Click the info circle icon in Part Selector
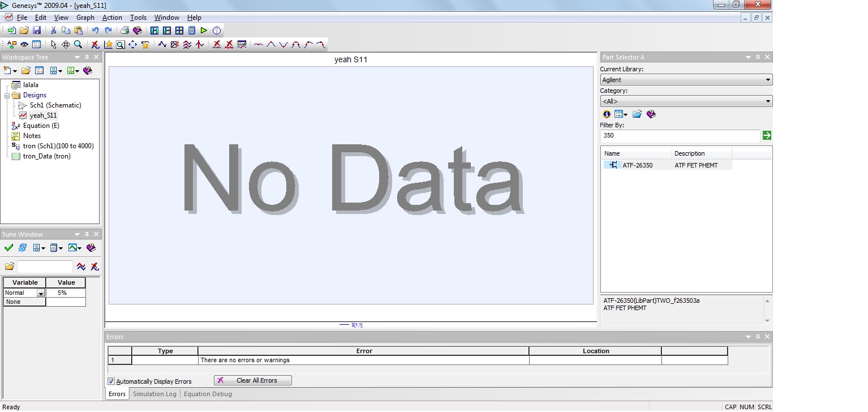The image size is (868, 412). click(607, 114)
